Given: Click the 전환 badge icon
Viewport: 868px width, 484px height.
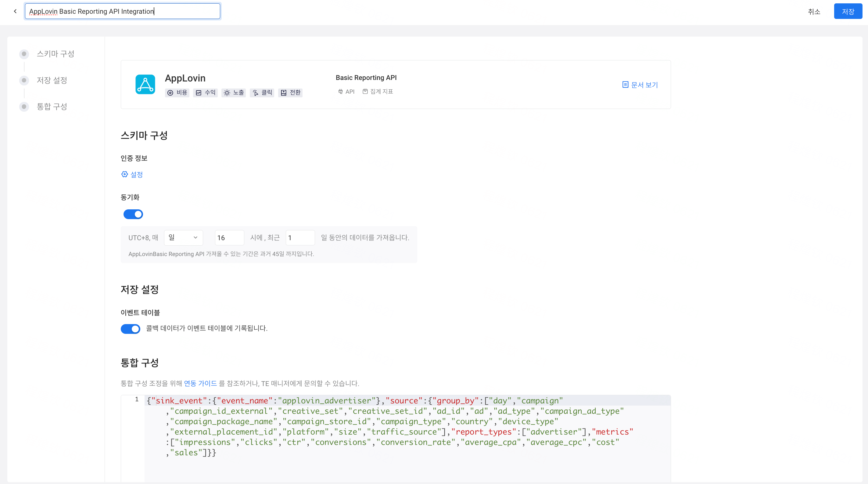Looking at the screenshot, I should pos(284,93).
